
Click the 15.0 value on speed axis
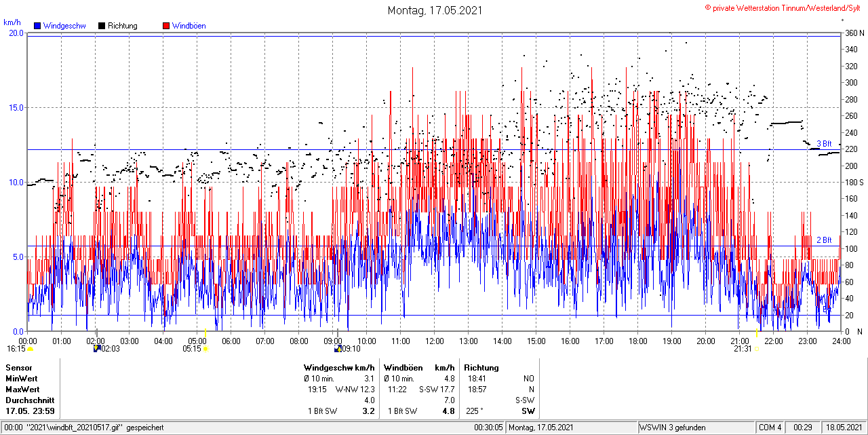pos(15,107)
